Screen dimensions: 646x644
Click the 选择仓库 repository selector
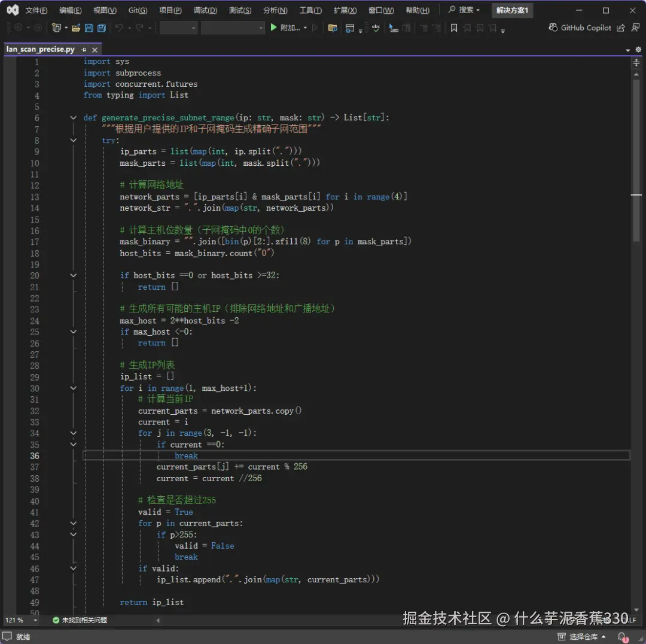pyautogui.click(x=582, y=637)
